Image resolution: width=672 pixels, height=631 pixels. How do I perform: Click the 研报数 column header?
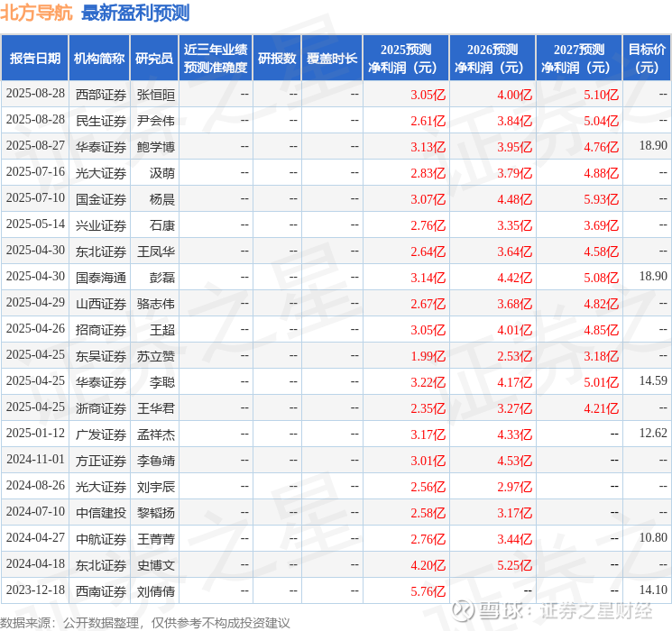[277, 59]
